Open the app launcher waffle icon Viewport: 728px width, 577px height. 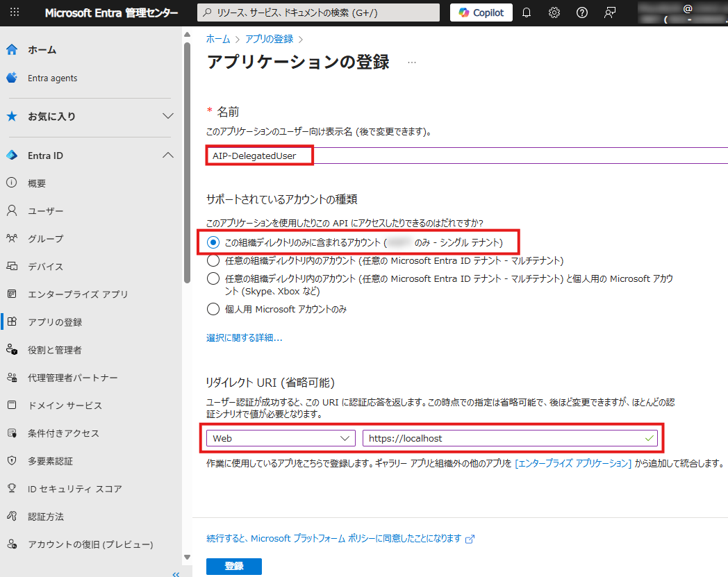click(x=15, y=12)
